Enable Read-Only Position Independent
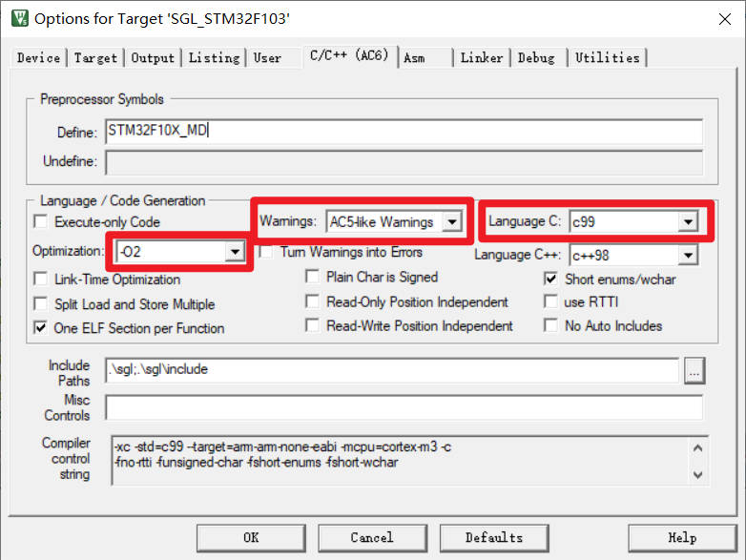Screen dimensions: 746x560 (313, 301)
